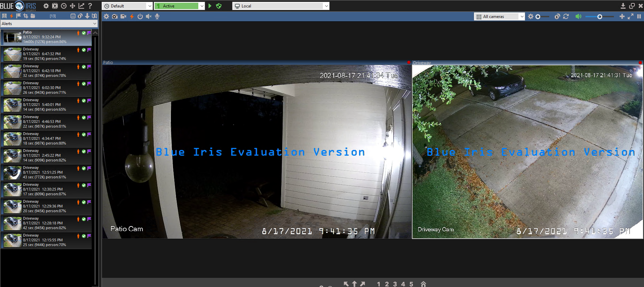The image size is (644, 287).
Task: Click the camera power icon
Action: (140, 16)
